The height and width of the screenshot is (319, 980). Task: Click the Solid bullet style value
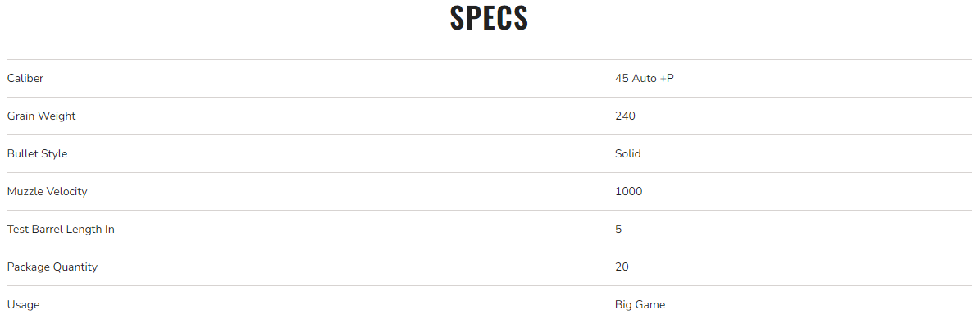click(x=628, y=153)
